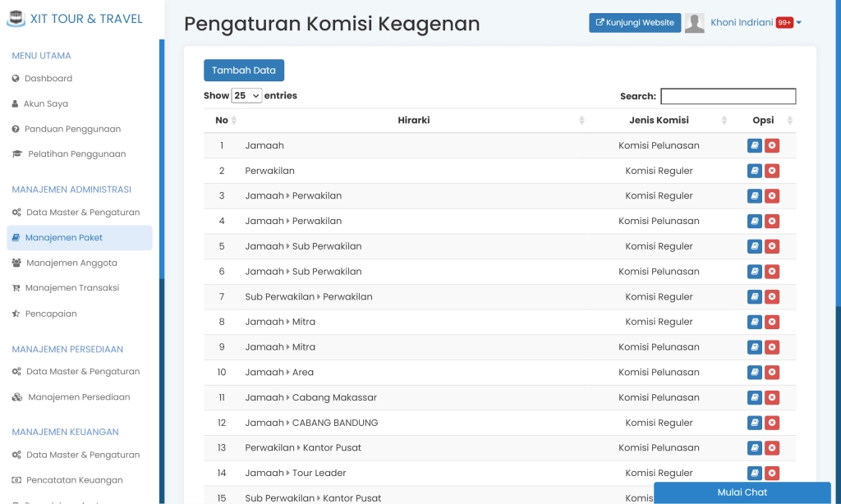Click the Tambah Data button
The width and height of the screenshot is (841, 504).
pyautogui.click(x=244, y=70)
